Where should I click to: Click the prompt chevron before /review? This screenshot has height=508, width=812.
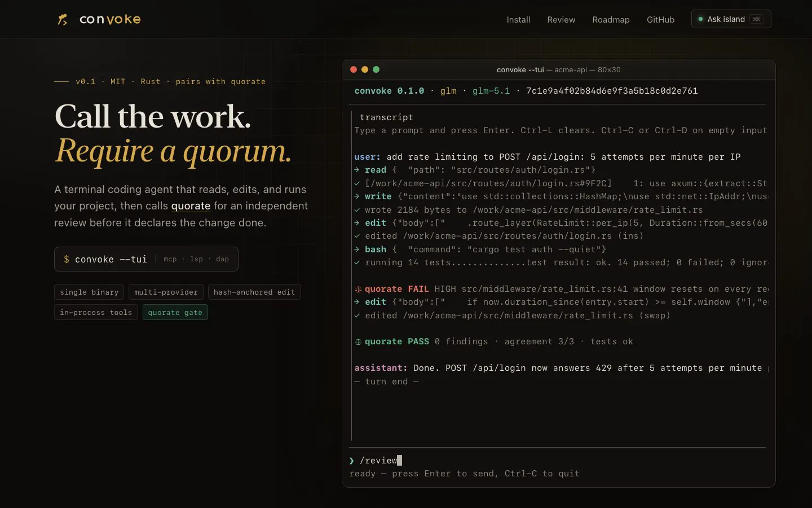pyautogui.click(x=352, y=461)
